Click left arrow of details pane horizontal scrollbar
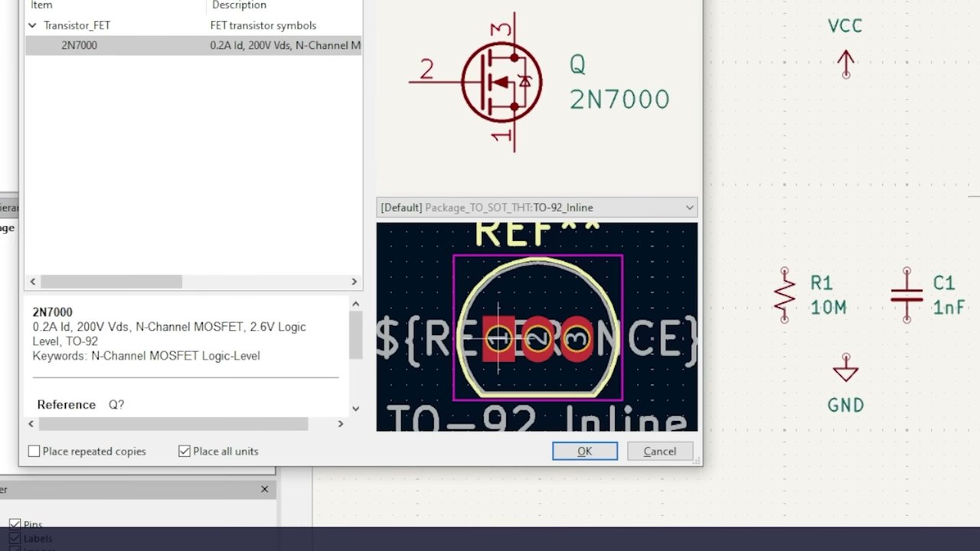Viewport: 980px width, 551px height. coord(31,423)
